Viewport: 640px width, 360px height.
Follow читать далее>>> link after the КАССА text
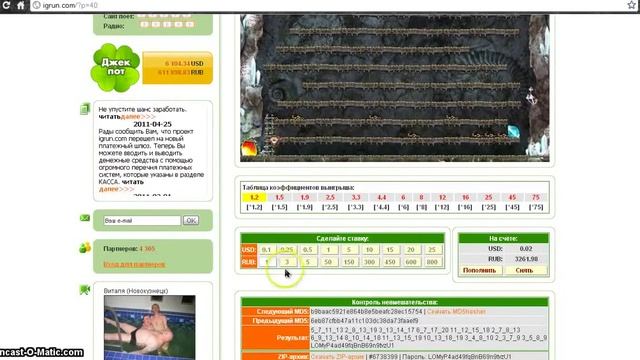coord(121,185)
